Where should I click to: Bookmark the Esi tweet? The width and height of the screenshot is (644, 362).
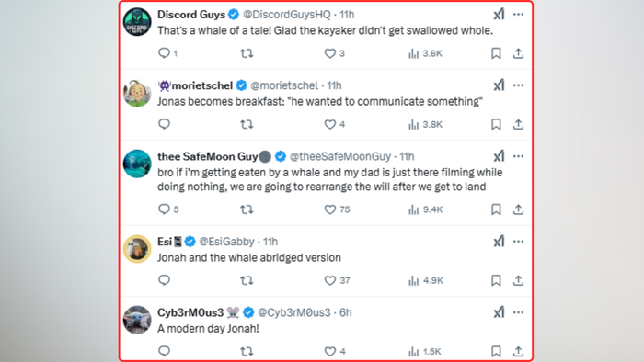(x=496, y=280)
